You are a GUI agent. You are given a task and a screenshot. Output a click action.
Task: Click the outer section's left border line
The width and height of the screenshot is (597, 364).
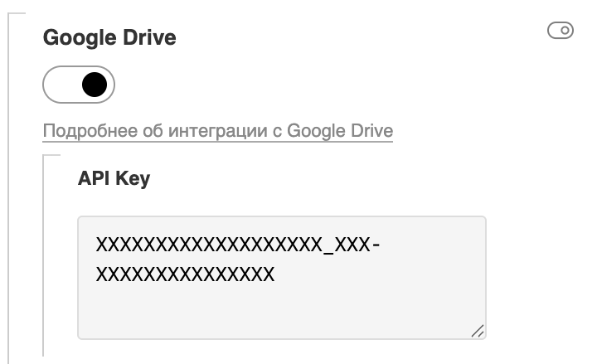[9, 191]
